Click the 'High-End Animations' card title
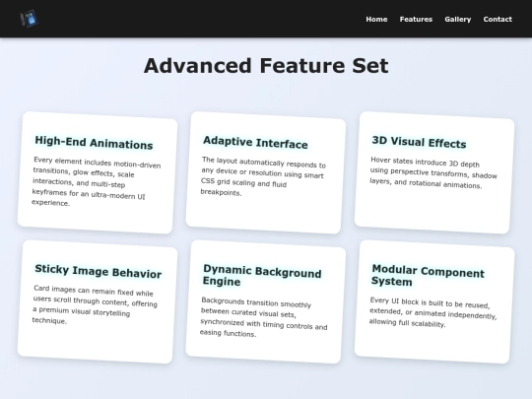The height and width of the screenshot is (399, 532). click(94, 143)
